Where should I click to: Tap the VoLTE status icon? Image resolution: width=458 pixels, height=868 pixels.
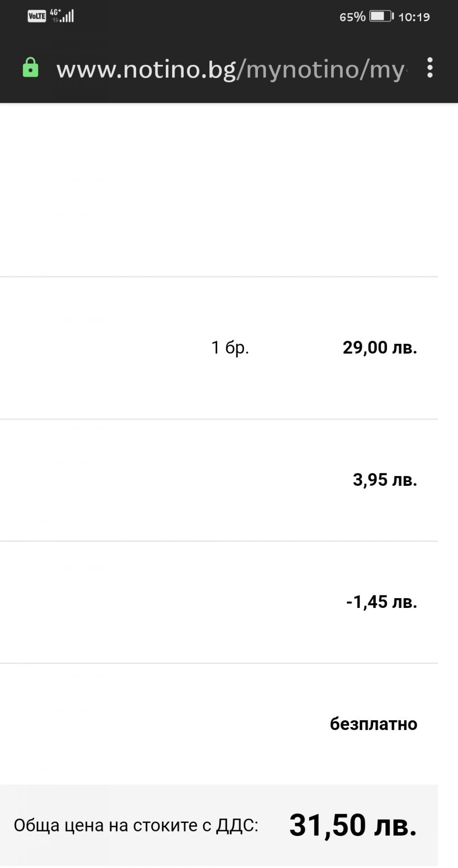[37, 16]
